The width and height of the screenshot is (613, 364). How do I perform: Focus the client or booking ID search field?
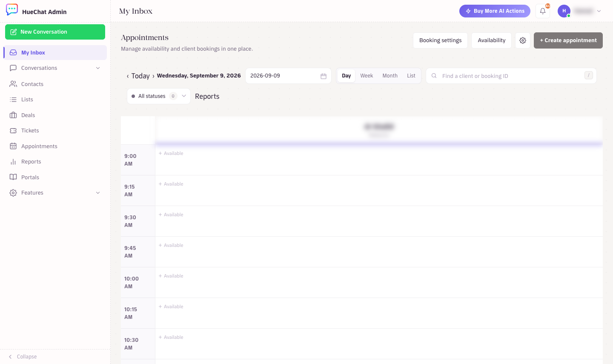click(511, 76)
